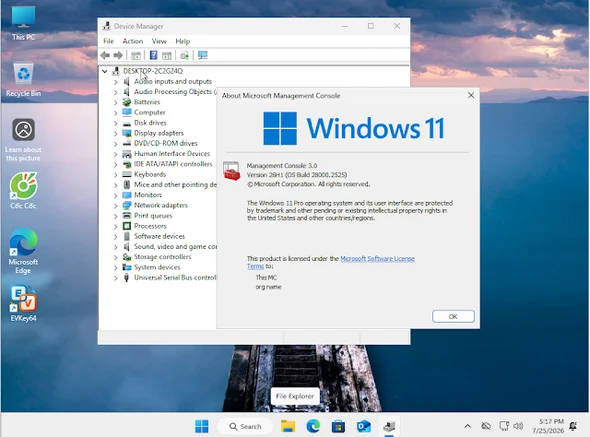
Task: Click the OK button in About dialog
Action: click(x=453, y=317)
